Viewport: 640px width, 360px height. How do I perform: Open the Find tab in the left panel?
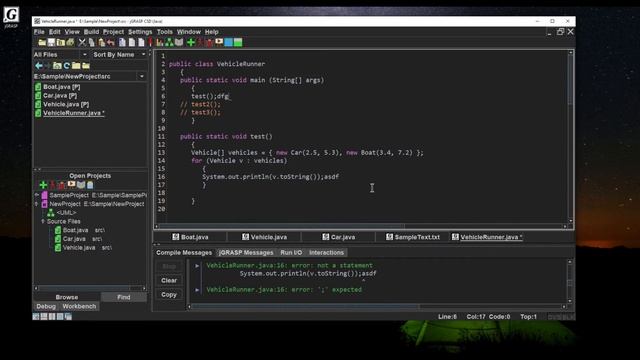point(124,297)
